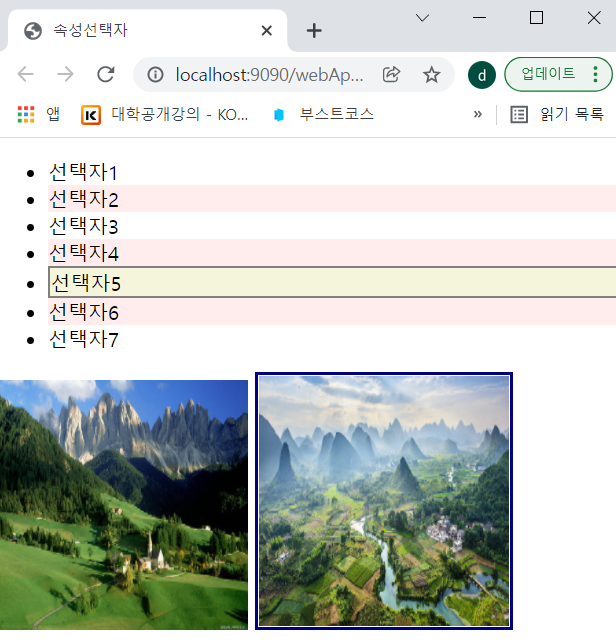The height and width of the screenshot is (642, 616).
Task: Click the 업데이트 update button
Action: pos(548,74)
